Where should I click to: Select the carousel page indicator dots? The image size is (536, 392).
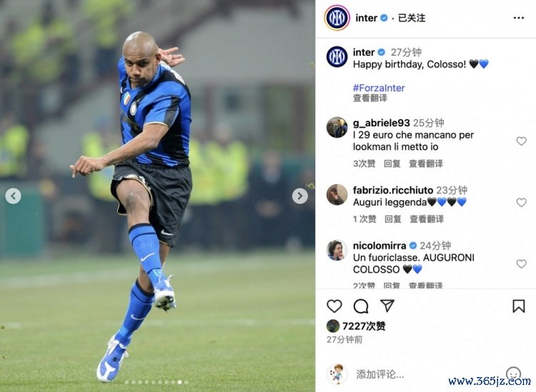(157, 382)
